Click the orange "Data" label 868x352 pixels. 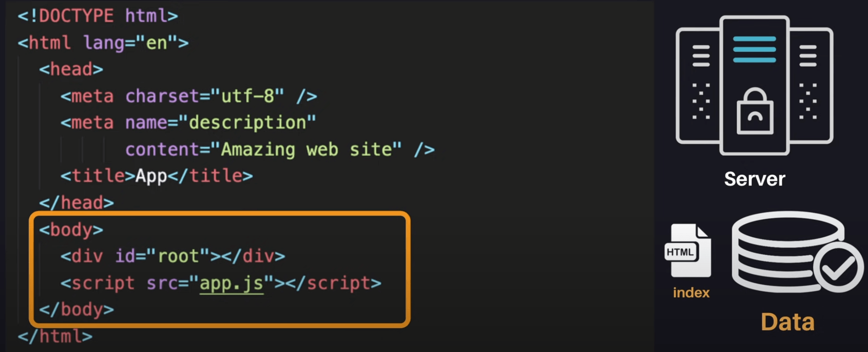click(787, 322)
